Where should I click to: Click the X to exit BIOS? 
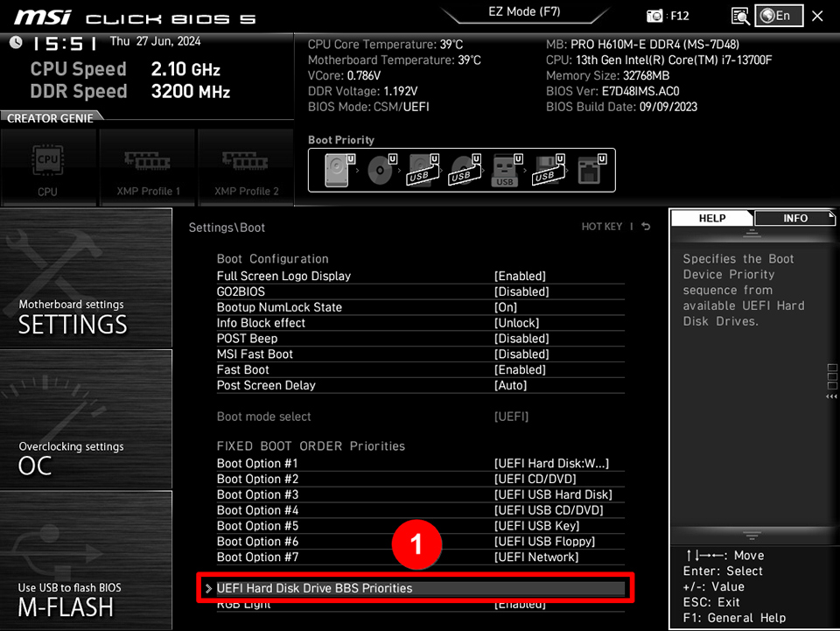pyautogui.click(x=817, y=16)
